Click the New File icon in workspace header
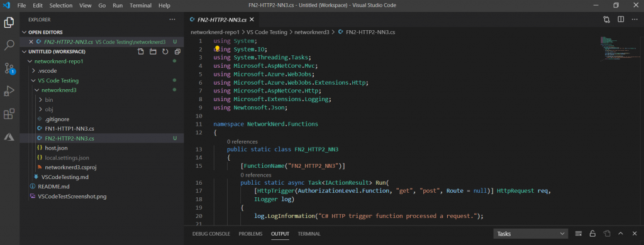 140,52
